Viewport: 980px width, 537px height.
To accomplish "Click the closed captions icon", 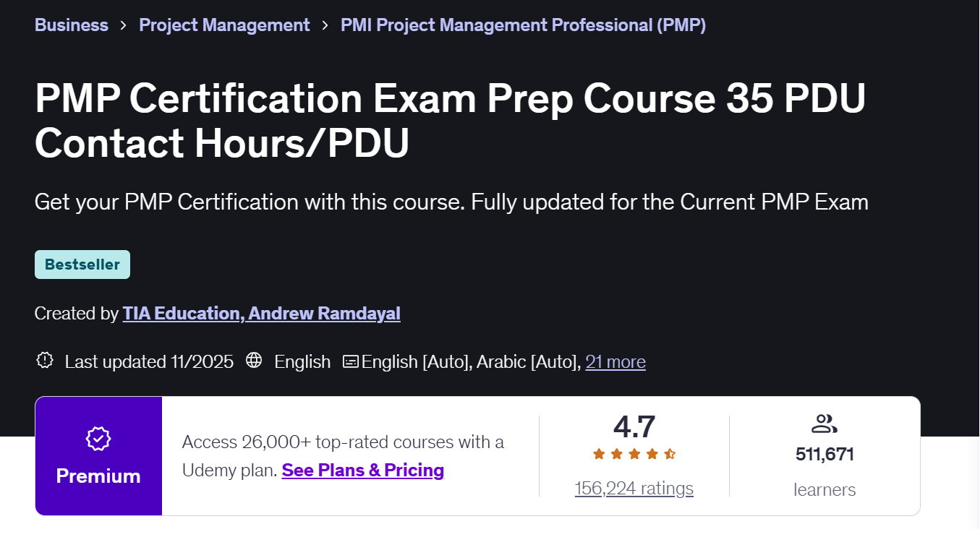I will click(x=351, y=361).
